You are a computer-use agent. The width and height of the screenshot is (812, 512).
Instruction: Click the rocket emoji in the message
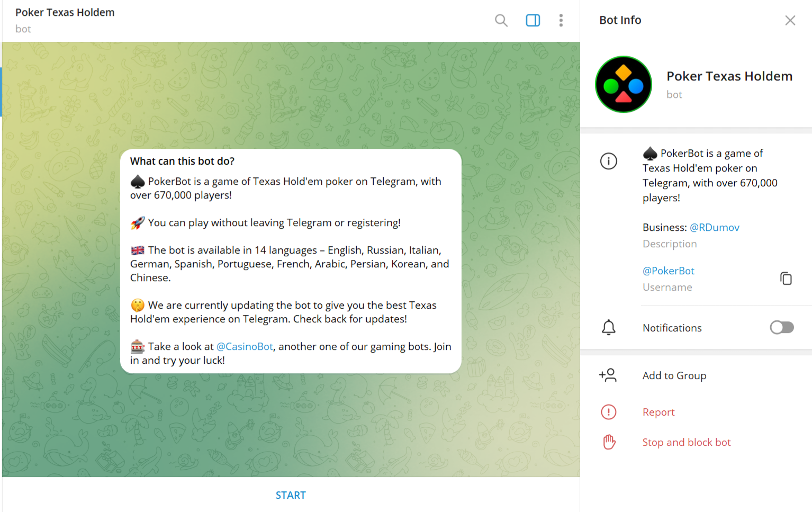(x=138, y=223)
